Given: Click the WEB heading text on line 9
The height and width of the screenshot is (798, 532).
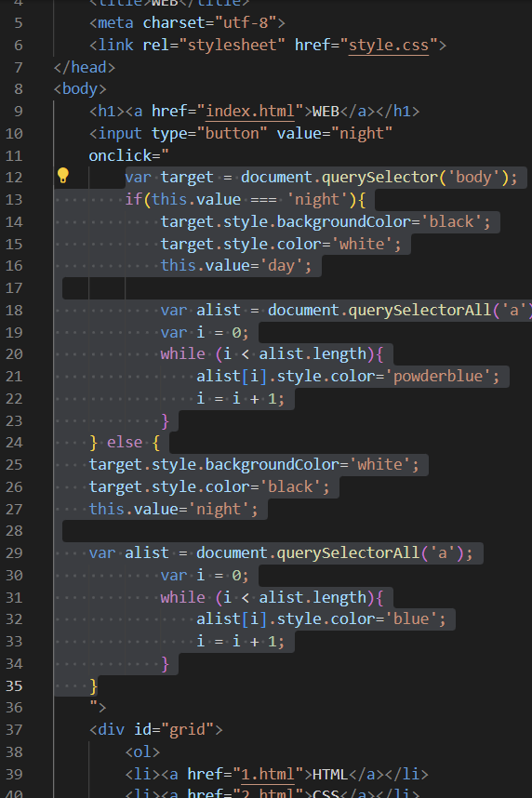Looking at the screenshot, I should click(x=326, y=112).
